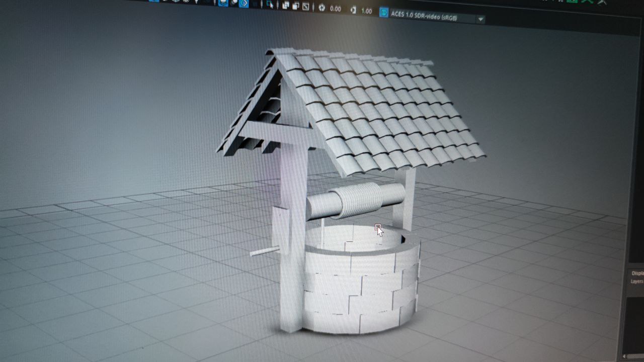Click the gamma value field 1.00

point(366,11)
